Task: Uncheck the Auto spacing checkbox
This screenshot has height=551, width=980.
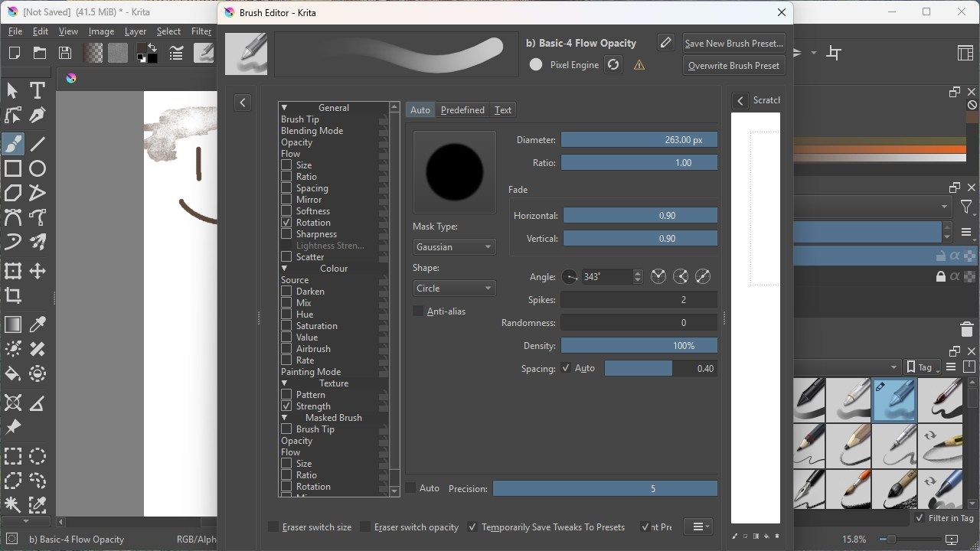Action: tap(566, 368)
